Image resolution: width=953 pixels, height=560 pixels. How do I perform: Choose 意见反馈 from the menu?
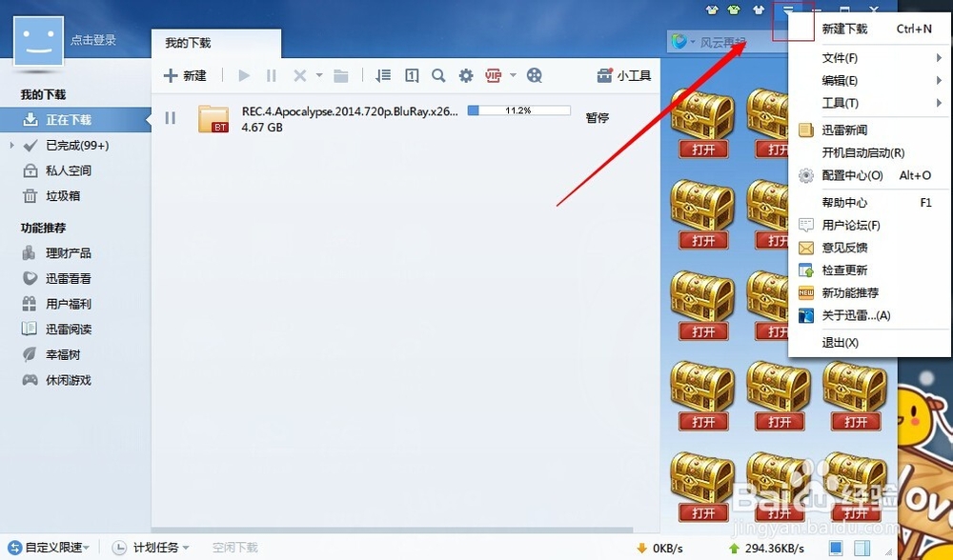(x=870, y=248)
